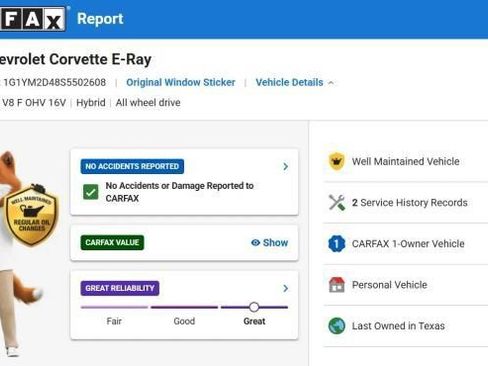488x366 pixels.
Task: Click the Fair reliability label
Action: (x=114, y=321)
